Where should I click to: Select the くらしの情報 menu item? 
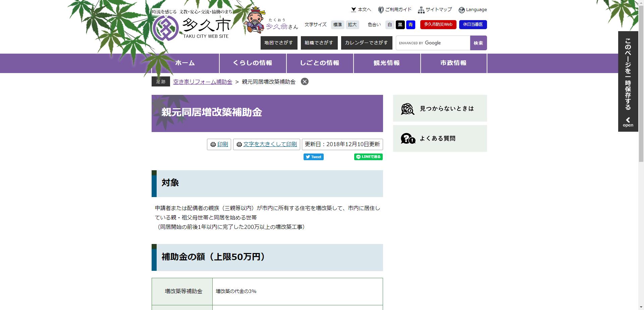253,63
